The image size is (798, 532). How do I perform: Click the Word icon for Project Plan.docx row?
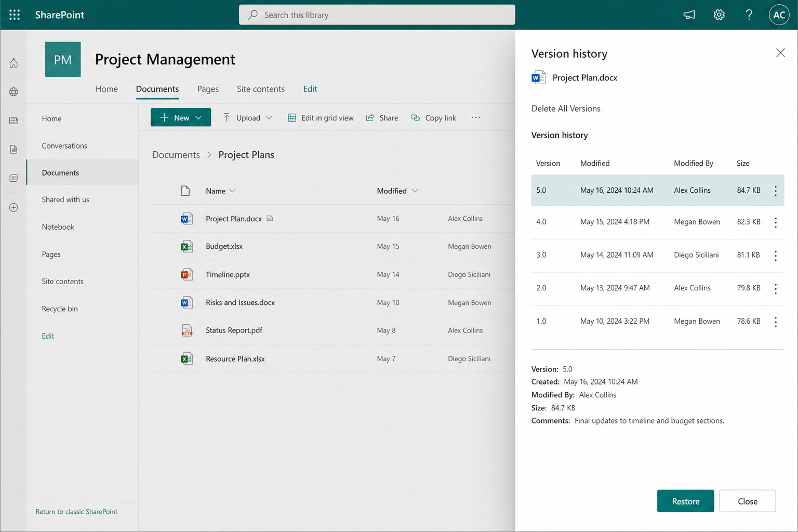[187, 219]
